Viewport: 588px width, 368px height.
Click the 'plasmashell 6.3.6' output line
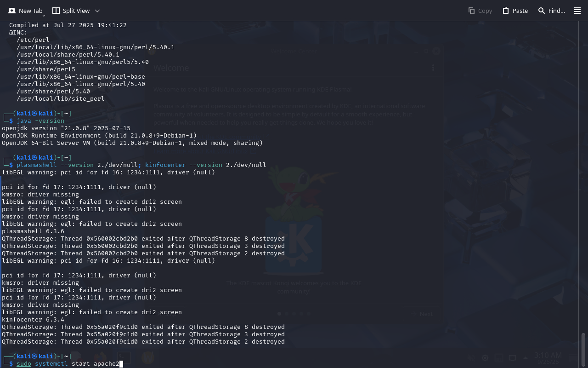pyautogui.click(x=33, y=231)
